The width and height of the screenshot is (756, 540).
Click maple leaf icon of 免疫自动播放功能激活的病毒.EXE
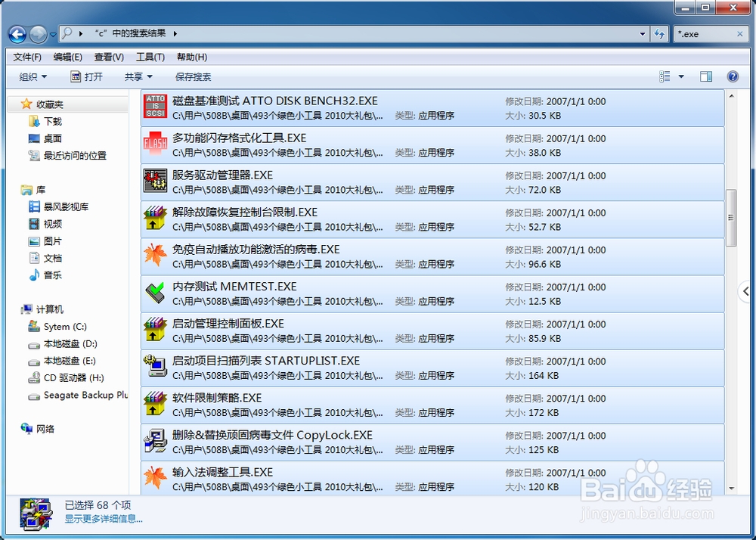[155, 255]
